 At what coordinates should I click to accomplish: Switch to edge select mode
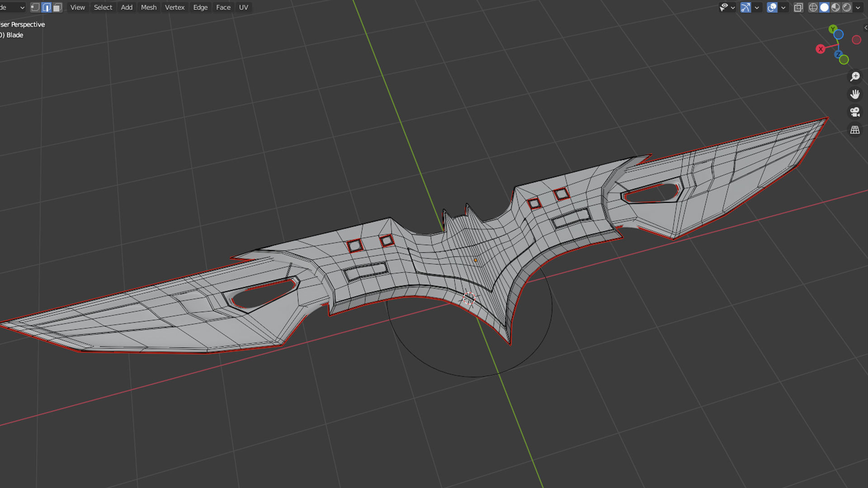pos(47,7)
